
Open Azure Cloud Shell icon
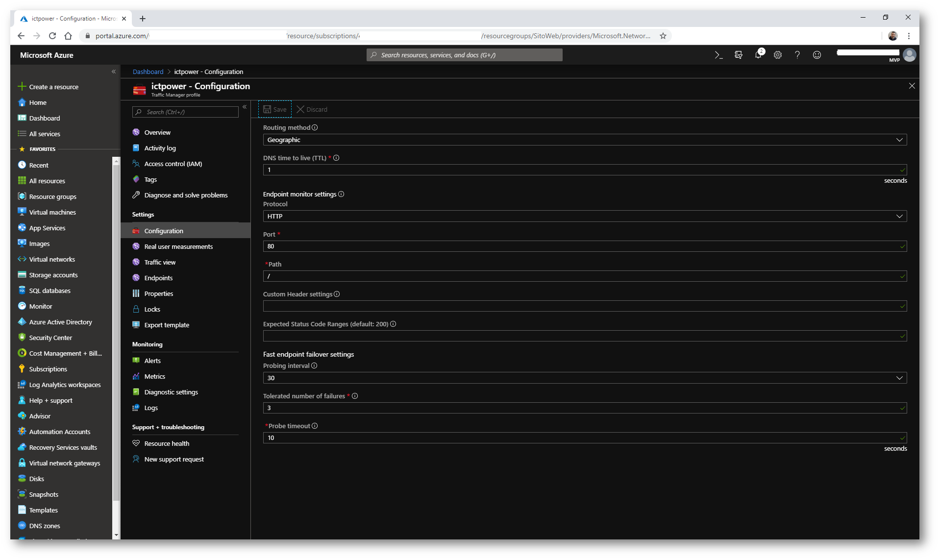718,55
